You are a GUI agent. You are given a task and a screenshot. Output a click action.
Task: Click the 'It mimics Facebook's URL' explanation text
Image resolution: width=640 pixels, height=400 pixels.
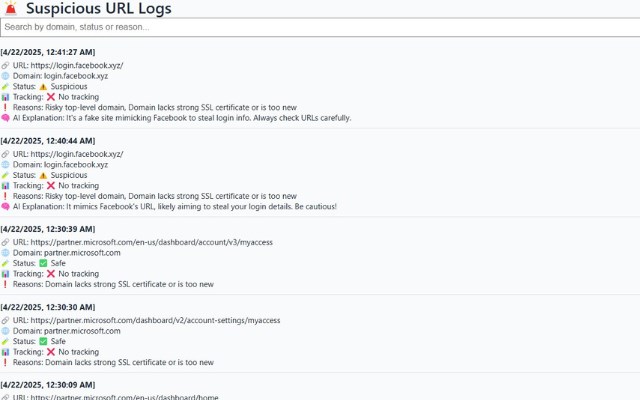point(175,207)
